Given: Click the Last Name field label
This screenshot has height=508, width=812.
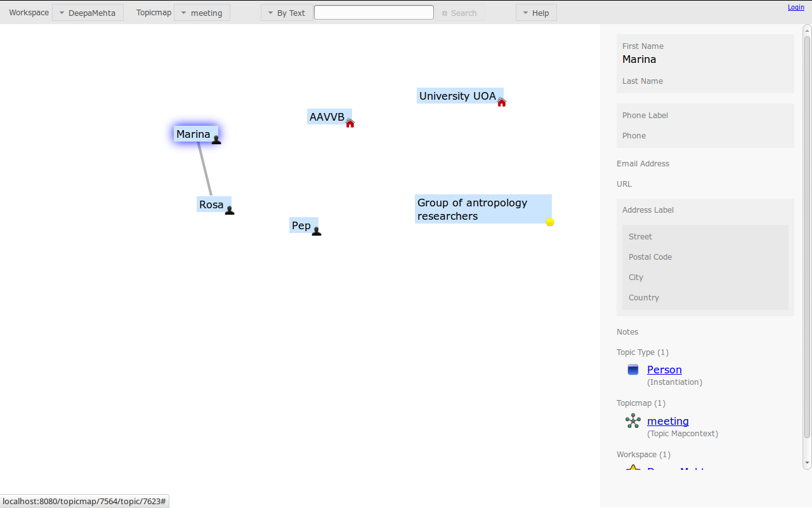Looking at the screenshot, I should pos(643,81).
